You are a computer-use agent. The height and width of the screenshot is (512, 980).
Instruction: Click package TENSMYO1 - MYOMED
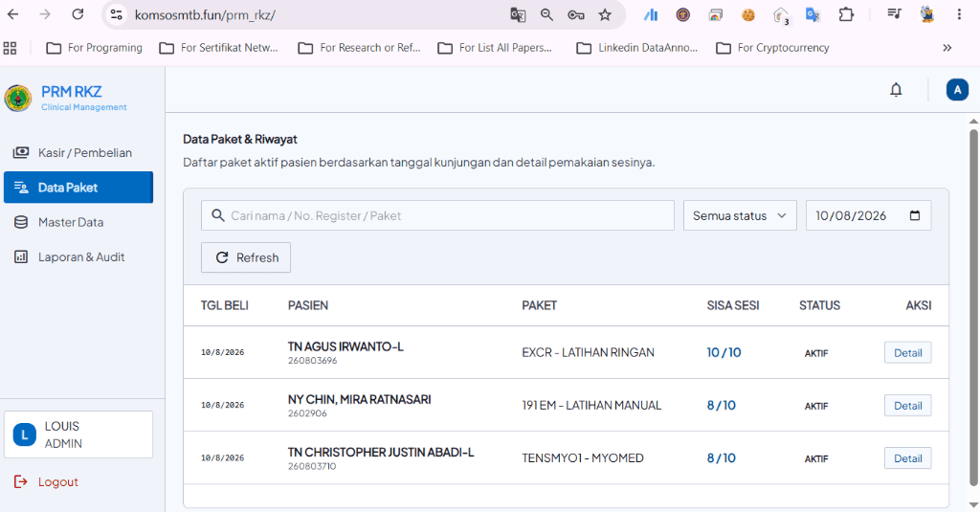point(583,457)
